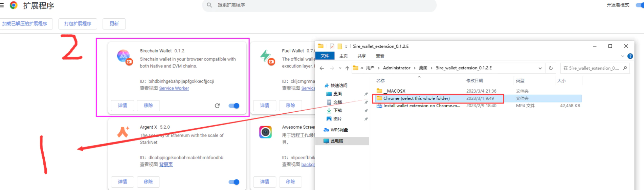Open quick access toolbar customize dropdown
Screen dimensions: 644x190
pyautogui.click(x=346, y=46)
